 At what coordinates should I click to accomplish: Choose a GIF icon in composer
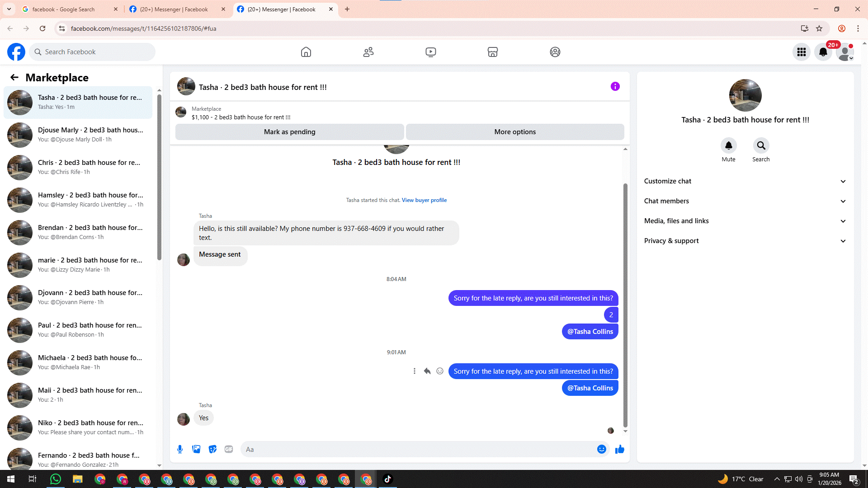tap(229, 449)
